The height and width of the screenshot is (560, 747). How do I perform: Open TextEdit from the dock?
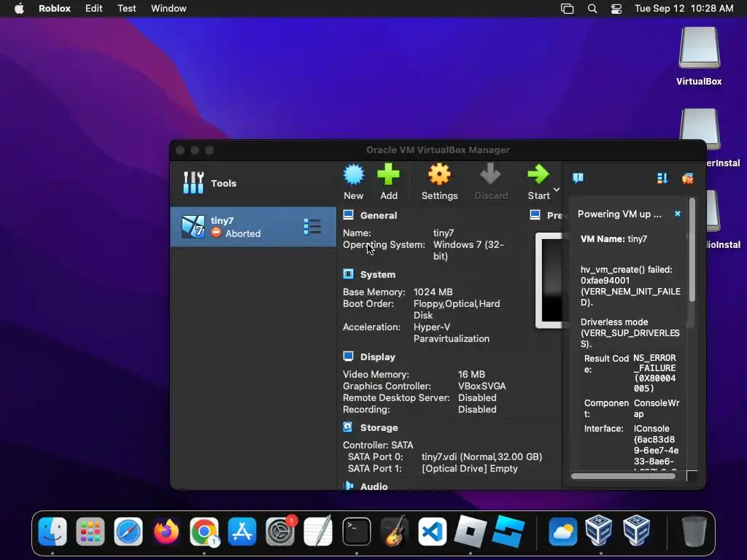click(x=318, y=531)
